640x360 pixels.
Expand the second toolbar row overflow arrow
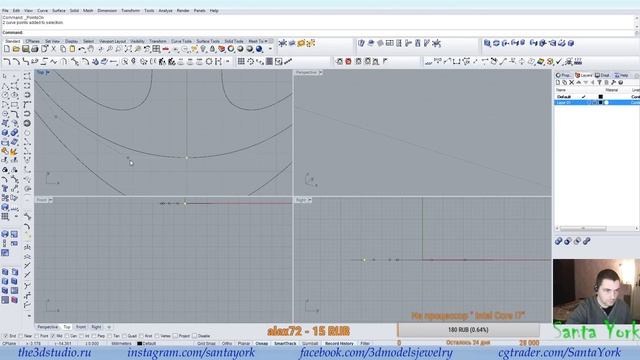pyautogui.click(x=228, y=61)
